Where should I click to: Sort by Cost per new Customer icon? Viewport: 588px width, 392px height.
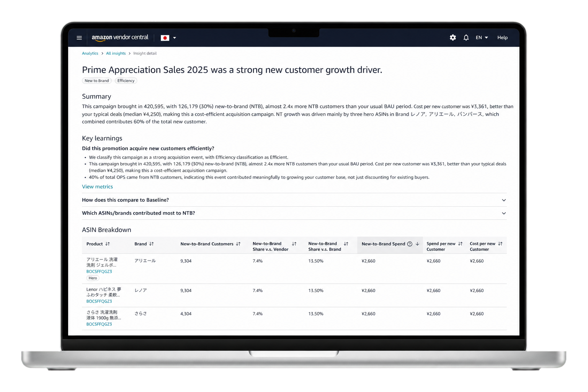tap(500, 244)
